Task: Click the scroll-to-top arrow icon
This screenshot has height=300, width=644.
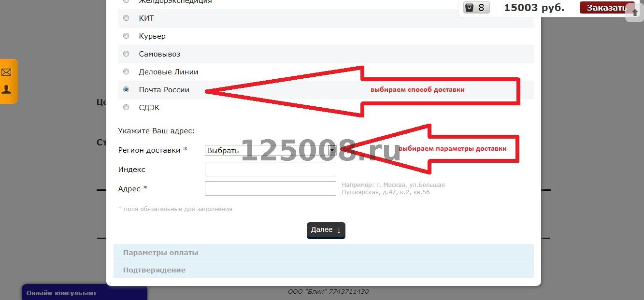Action: 635,13
